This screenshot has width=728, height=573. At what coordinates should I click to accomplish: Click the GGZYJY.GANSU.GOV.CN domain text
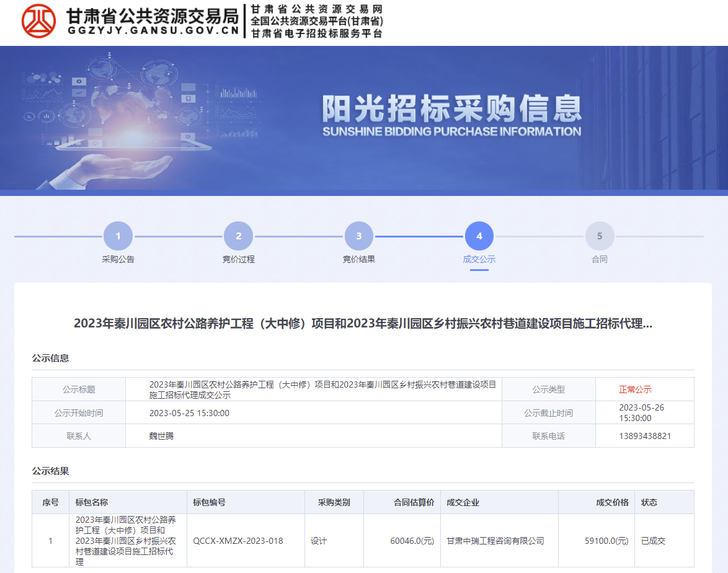click(x=153, y=30)
